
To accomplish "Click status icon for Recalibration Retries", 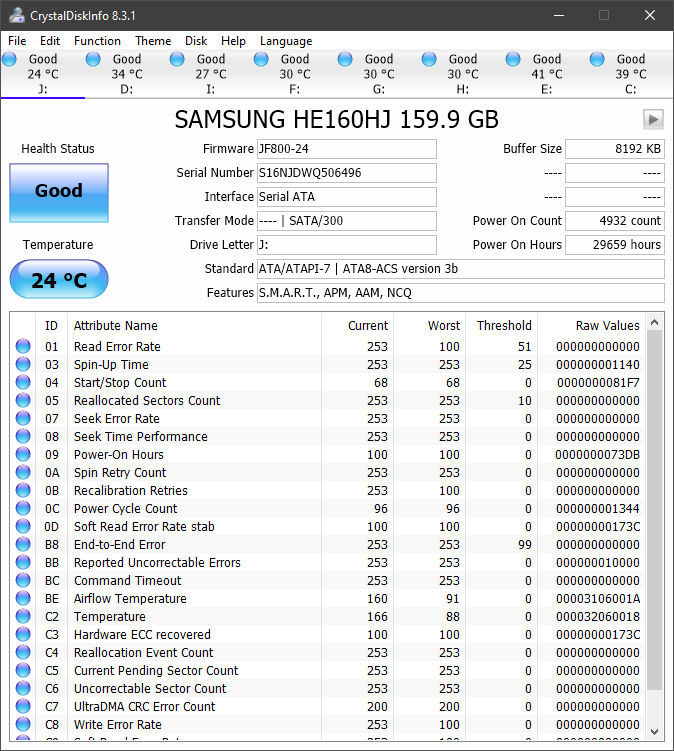I will coord(23,490).
